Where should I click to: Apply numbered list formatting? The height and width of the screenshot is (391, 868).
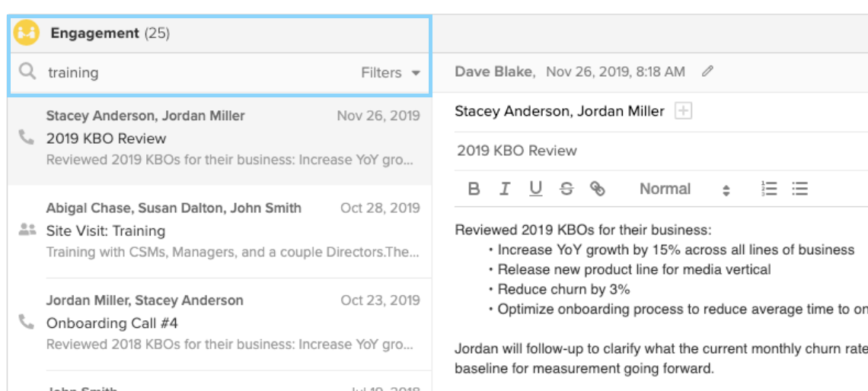point(769,189)
